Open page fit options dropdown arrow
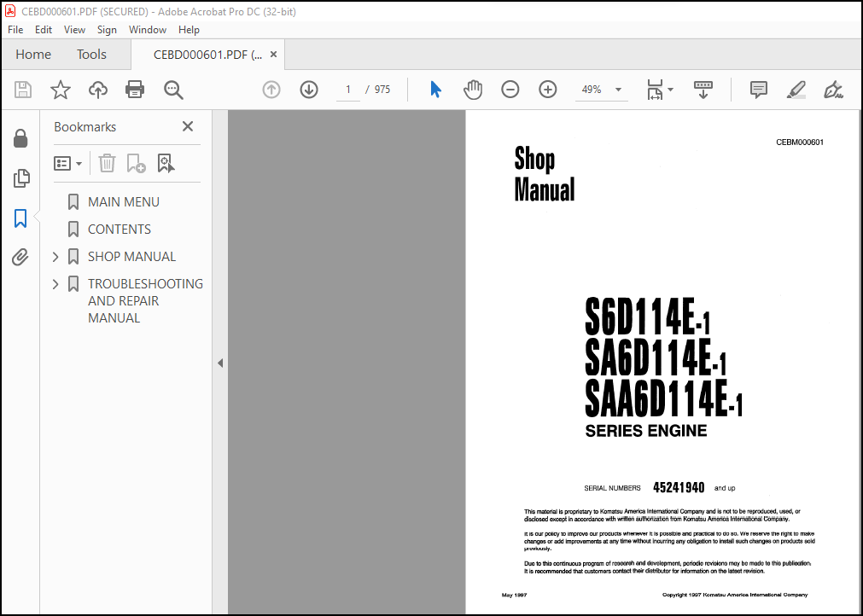The height and width of the screenshot is (616, 863). [670, 89]
